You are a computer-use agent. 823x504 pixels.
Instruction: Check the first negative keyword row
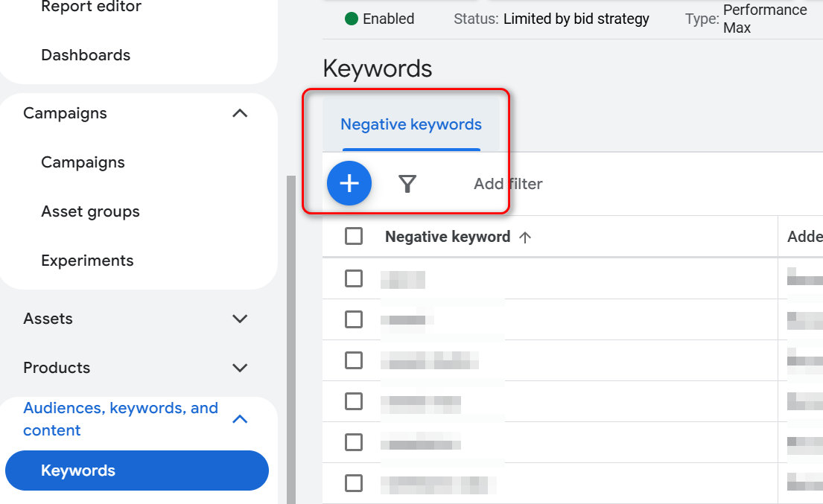pyautogui.click(x=354, y=278)
